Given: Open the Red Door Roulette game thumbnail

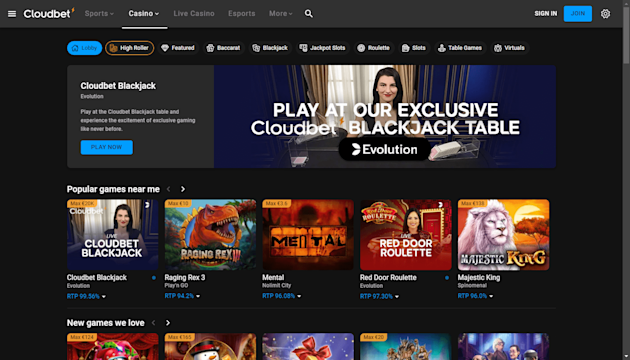Looking at the screenshot, I should (405, 235).
